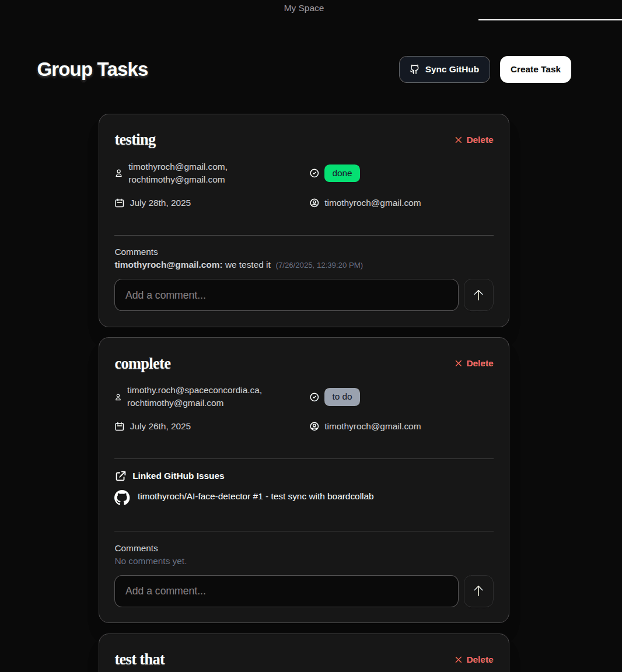Click the X icon on testing task Delete
This screenshot has width=622, height=672.
pyautogui.click(x=458, y=140)
